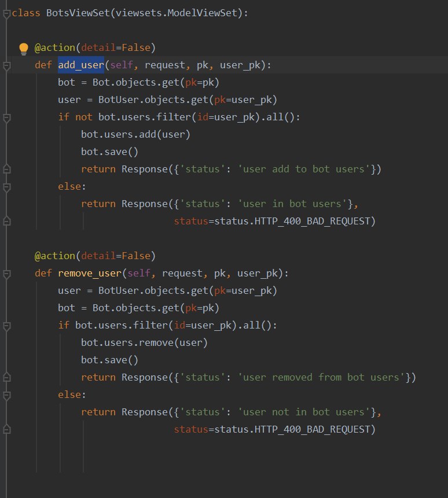Click the string 'user in bot users'
This screenshot has width=448, height=498.
coord(292,204)
